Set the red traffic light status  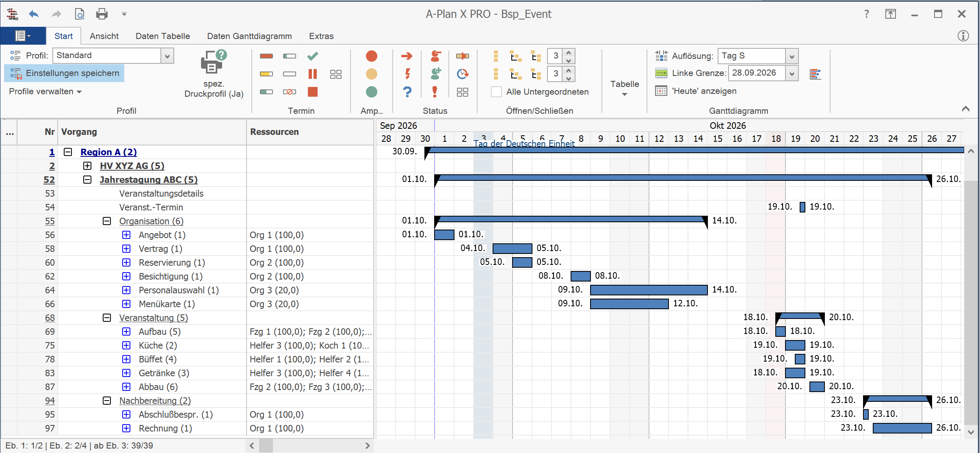pyautogui.click(x=372, y=56)
